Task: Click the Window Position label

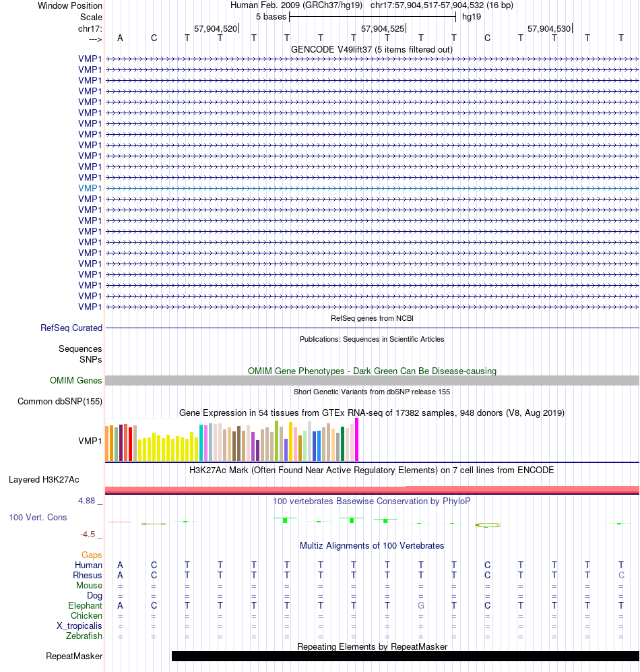Action: [x=70, y=5]
